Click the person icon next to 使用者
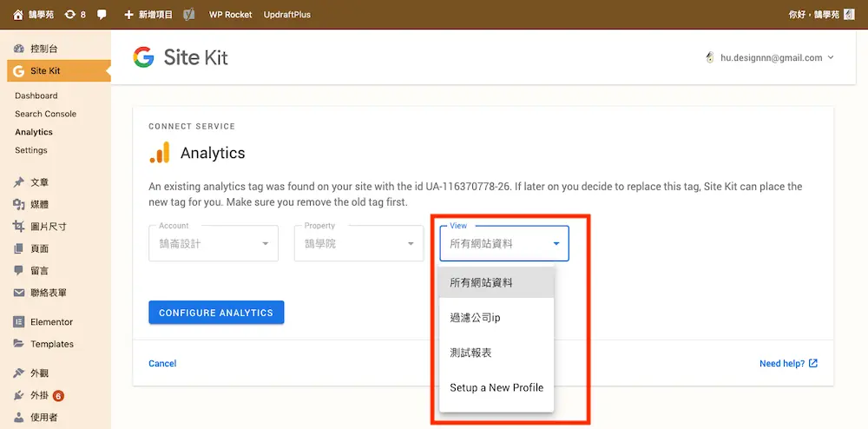Image resolution: width=868 pixels, height=429 pixels. click(19, 418)
